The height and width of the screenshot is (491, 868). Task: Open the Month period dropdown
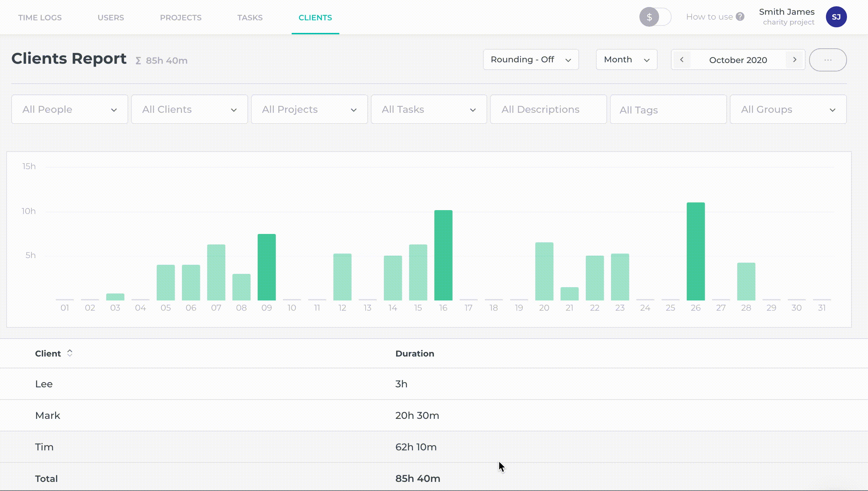tap(626, 60)
